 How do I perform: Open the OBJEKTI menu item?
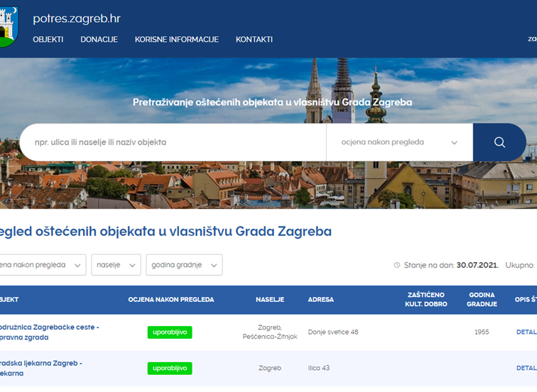coord(48,40)
